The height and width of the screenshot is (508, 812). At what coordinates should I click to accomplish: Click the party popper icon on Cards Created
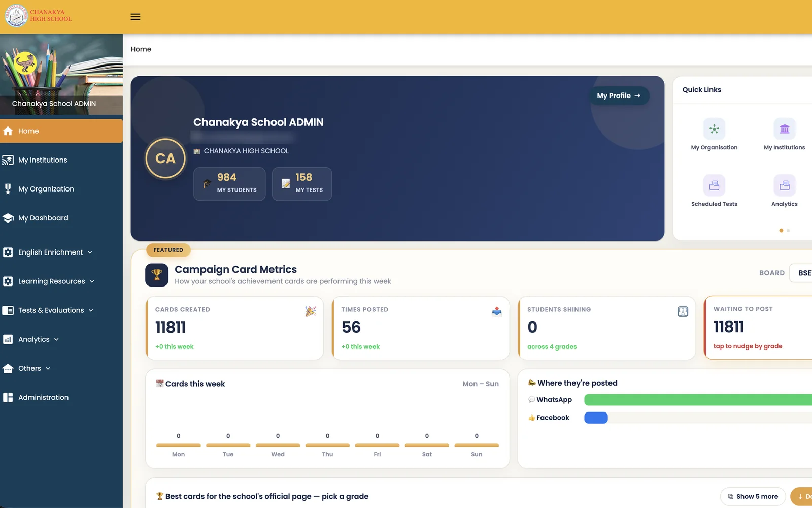tap(311, 311)
